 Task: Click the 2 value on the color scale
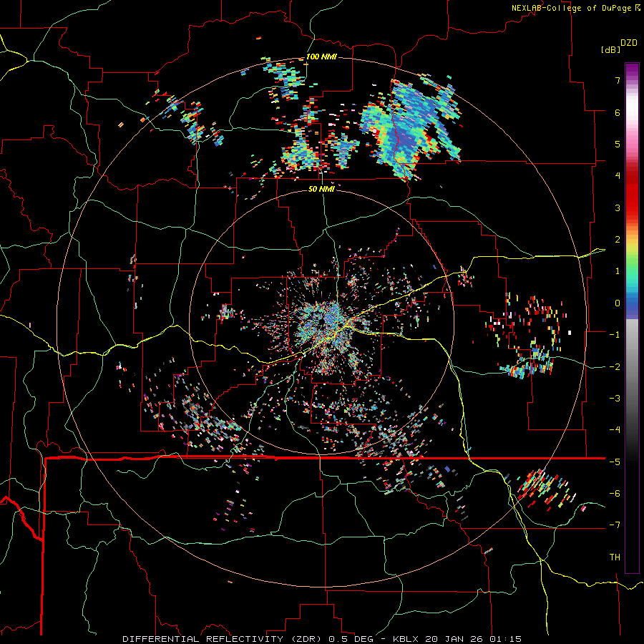[618, 240]
